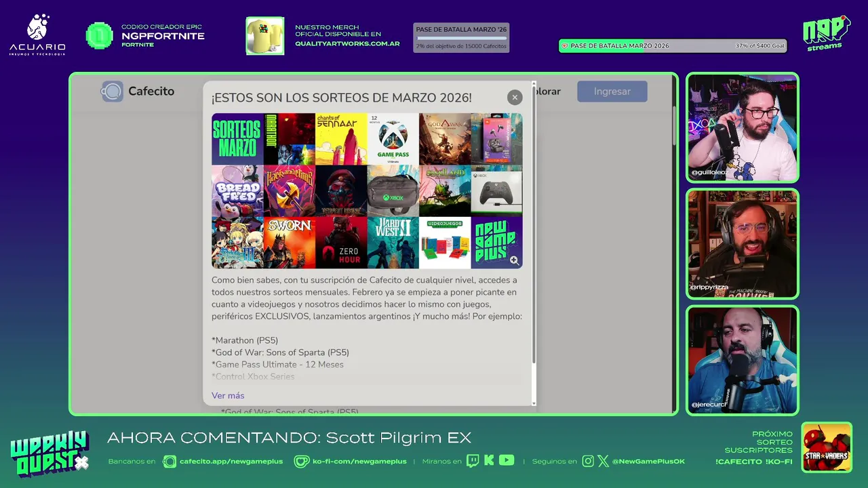Click ko-fi.com/newgameplus link

(359, 462)
